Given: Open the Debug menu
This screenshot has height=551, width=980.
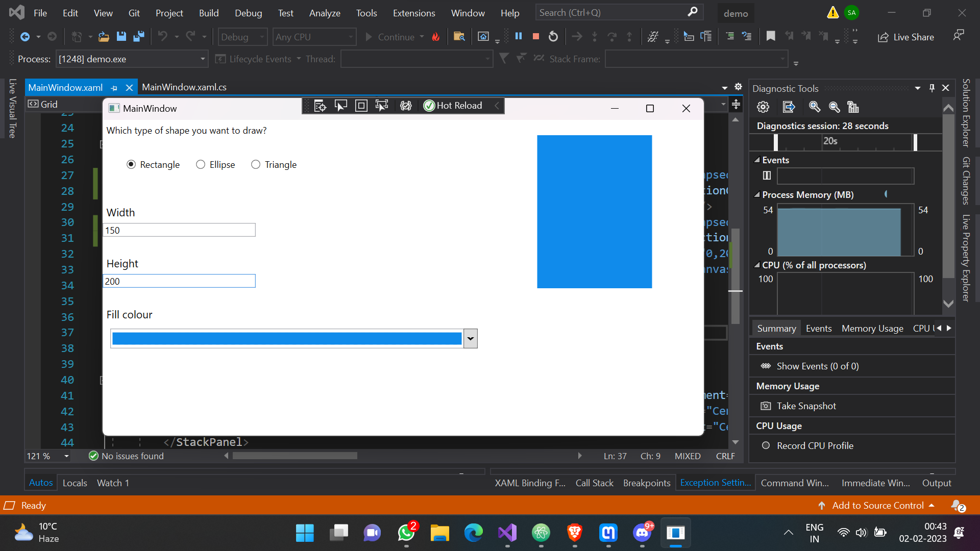Looking at the screenshot, I should pos(248,13).
